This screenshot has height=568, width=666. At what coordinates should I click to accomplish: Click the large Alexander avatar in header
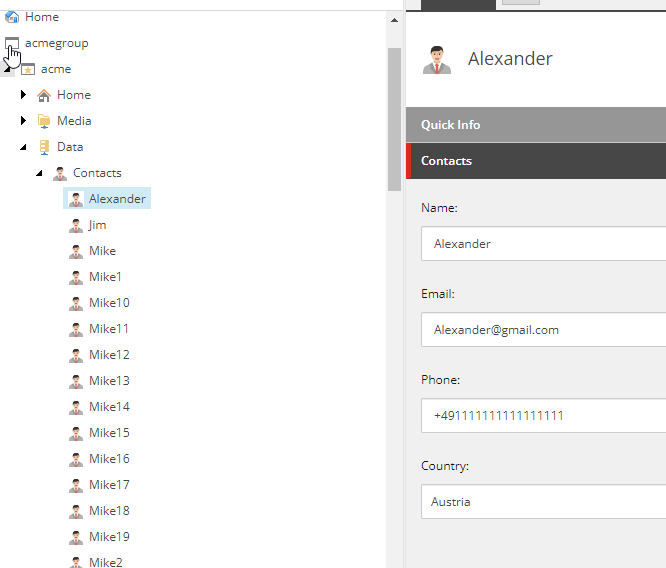437,60
